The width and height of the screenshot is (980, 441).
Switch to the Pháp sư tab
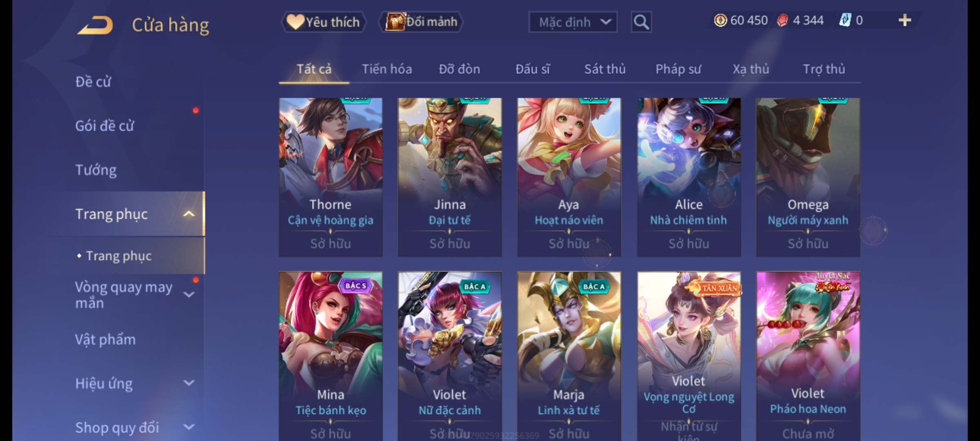tap(678, 69)
